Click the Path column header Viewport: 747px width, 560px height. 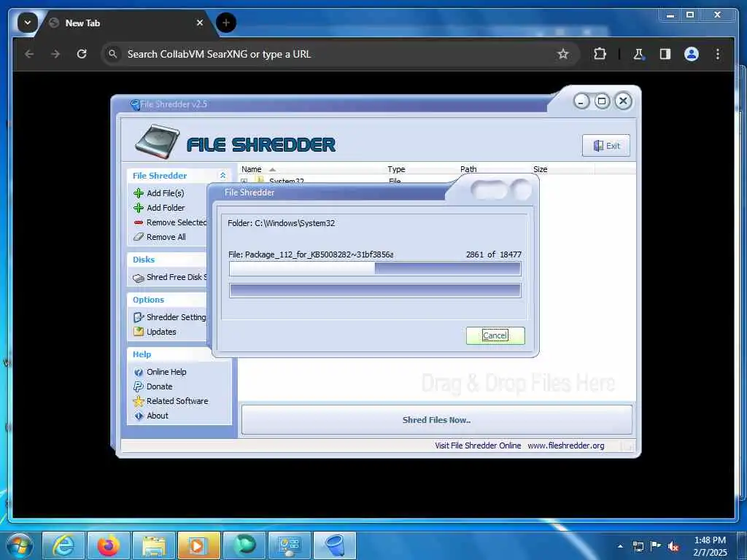coord(468,169)
